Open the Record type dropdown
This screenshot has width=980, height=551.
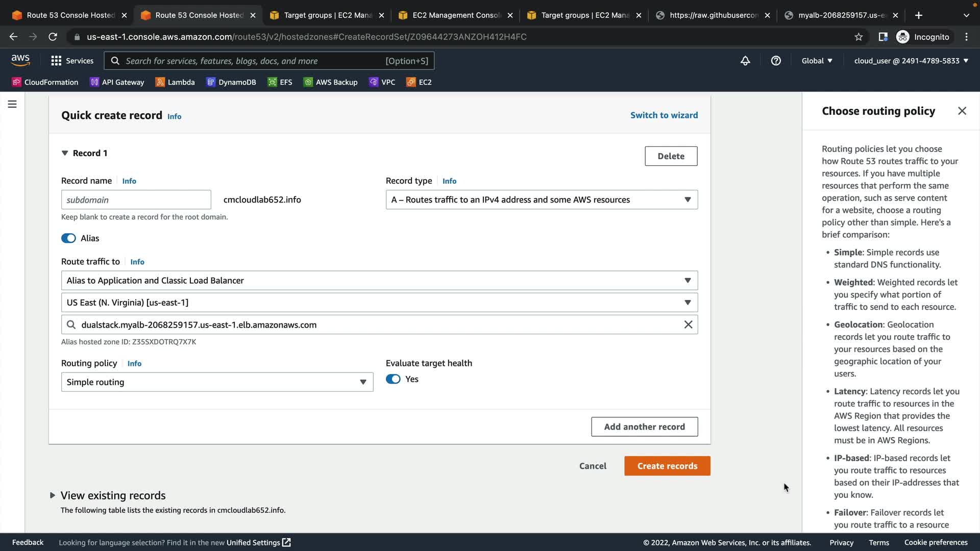tap(541, 199)
